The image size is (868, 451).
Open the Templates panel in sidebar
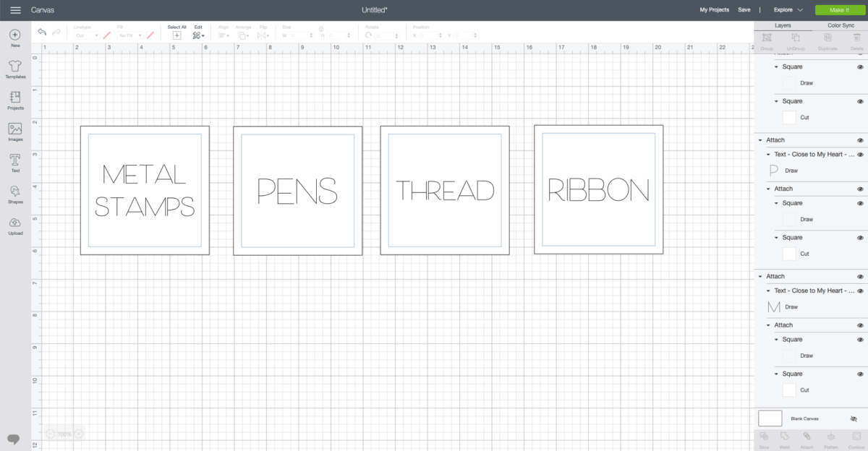coord(15,69)
